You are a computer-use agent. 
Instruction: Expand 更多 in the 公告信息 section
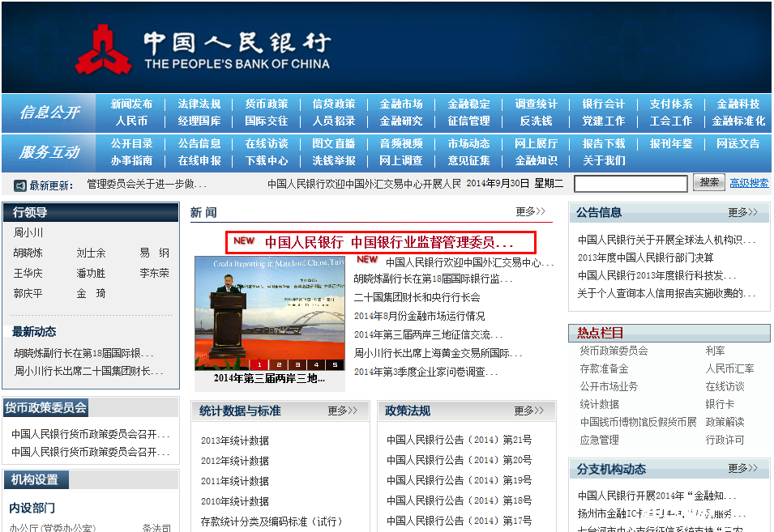pyautogui.click(x=742, y=212)
